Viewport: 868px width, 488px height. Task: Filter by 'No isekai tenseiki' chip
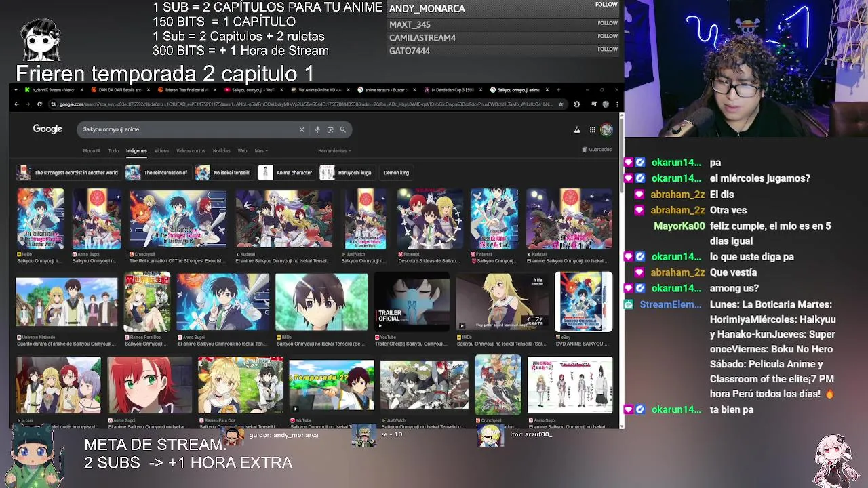click(224, 173)
